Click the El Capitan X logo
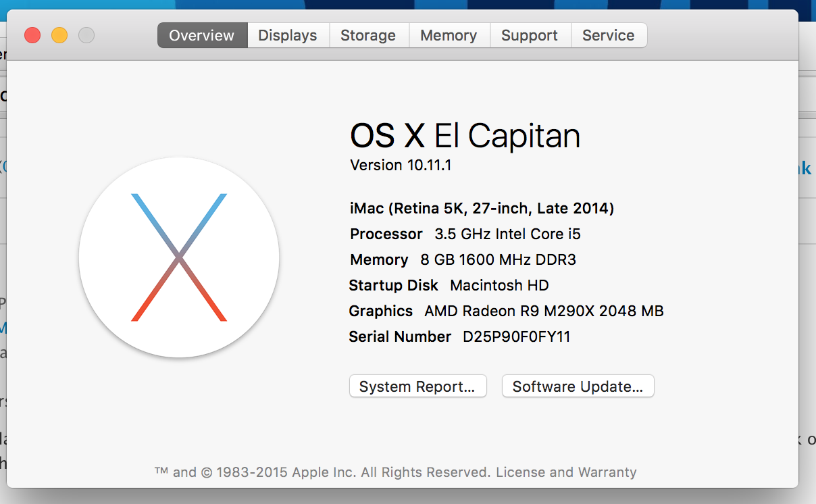The image size is (816, 504). tap(179, 257)
